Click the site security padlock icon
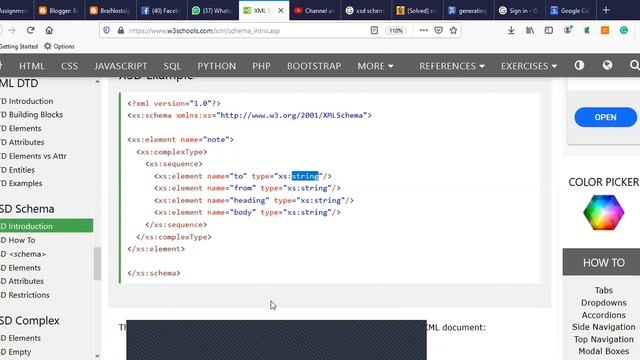The width and height of the screenshot is (640, 360). (121, 31)
